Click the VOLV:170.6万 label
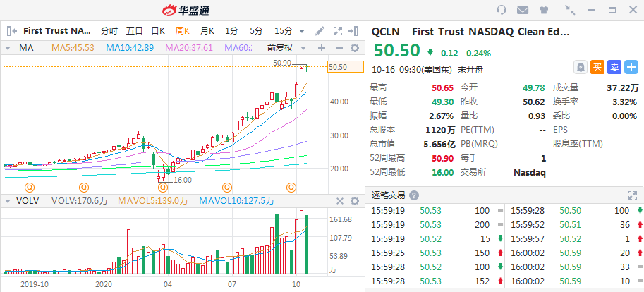The height and width of the screenshot is (292, 644). (x=79, y=201)
